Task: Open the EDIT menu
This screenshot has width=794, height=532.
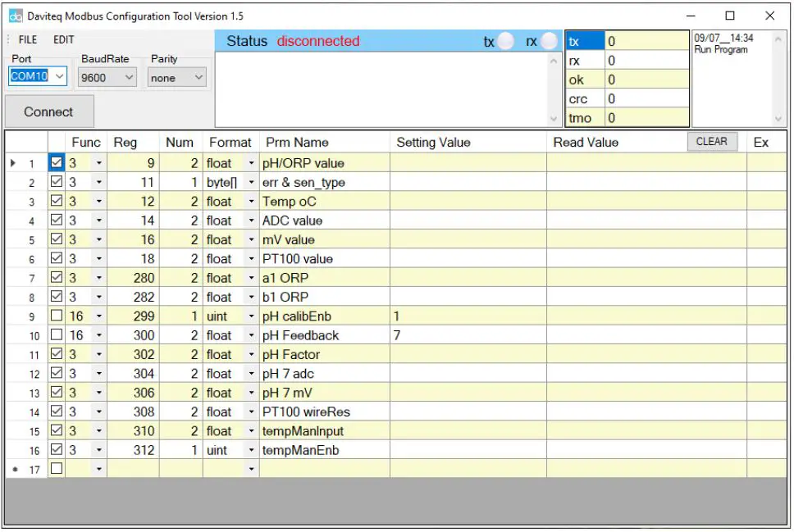Action: [64, 39]
